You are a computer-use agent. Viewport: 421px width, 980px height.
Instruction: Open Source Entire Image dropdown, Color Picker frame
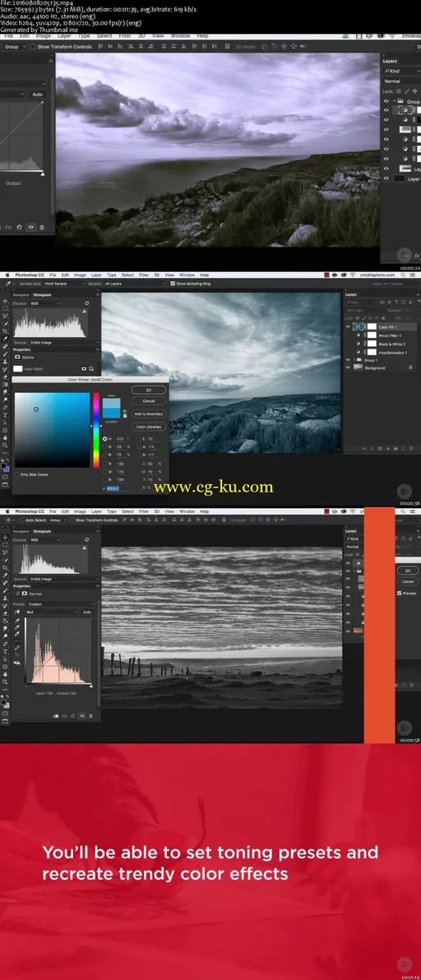click(64, 343)
